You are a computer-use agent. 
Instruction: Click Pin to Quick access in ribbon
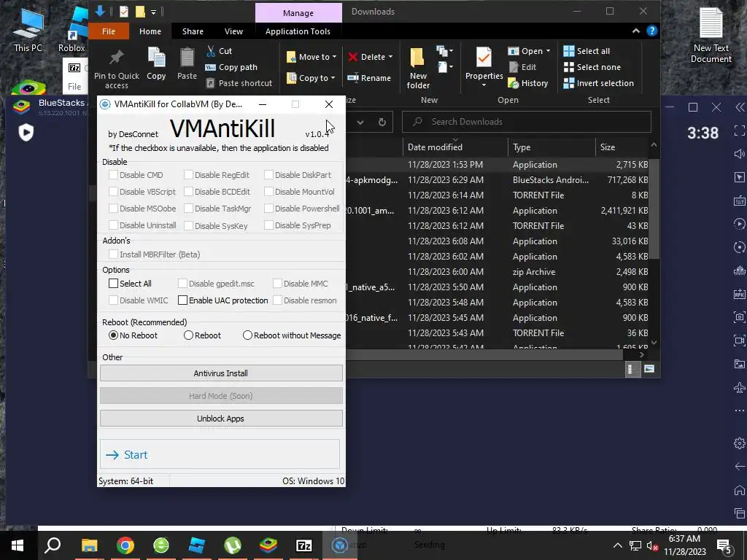(x=116, y=69)
